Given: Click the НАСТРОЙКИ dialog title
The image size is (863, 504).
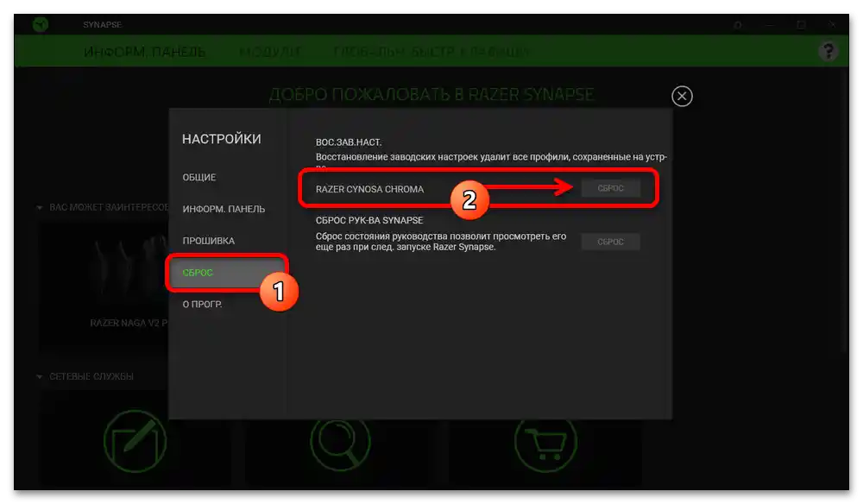Looking at the screenshot, I should [x=221, y=139].
